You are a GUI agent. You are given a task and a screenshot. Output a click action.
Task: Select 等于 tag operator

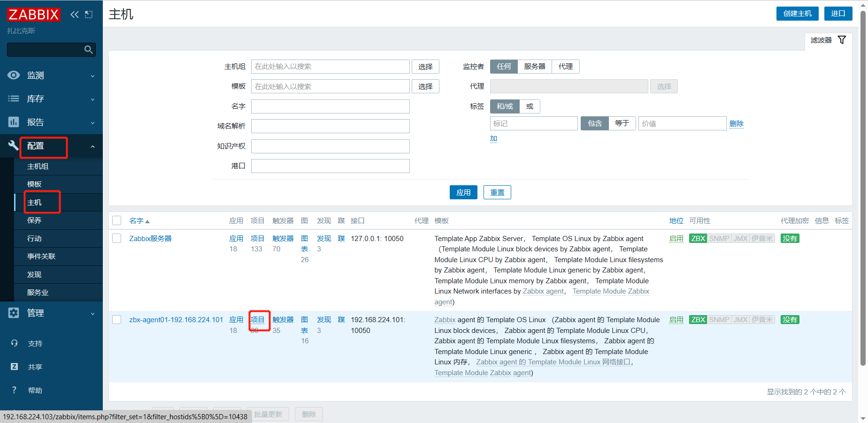[622, 123]
